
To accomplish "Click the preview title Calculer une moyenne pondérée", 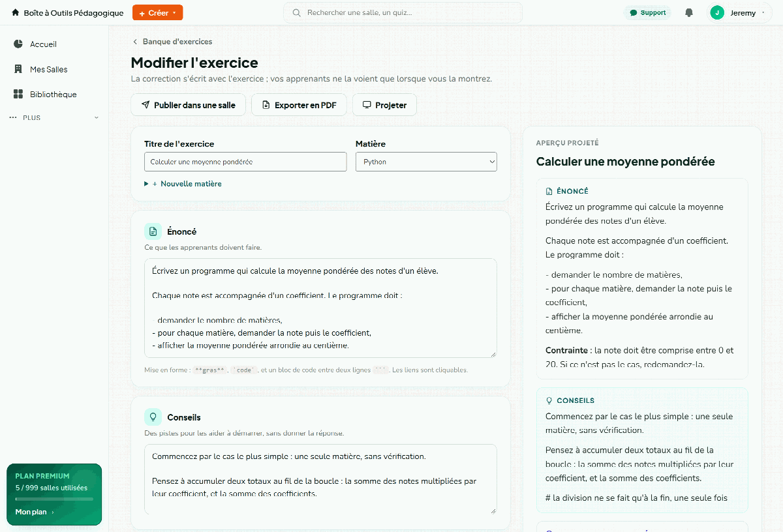I will pos(625,162).
